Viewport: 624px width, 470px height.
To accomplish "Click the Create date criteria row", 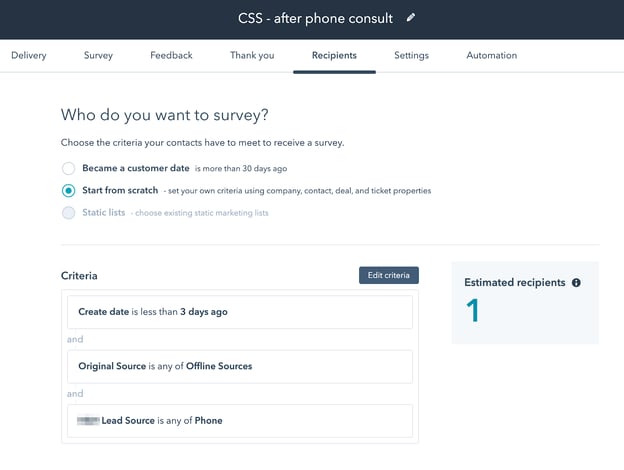I will [x=240, y=312].
